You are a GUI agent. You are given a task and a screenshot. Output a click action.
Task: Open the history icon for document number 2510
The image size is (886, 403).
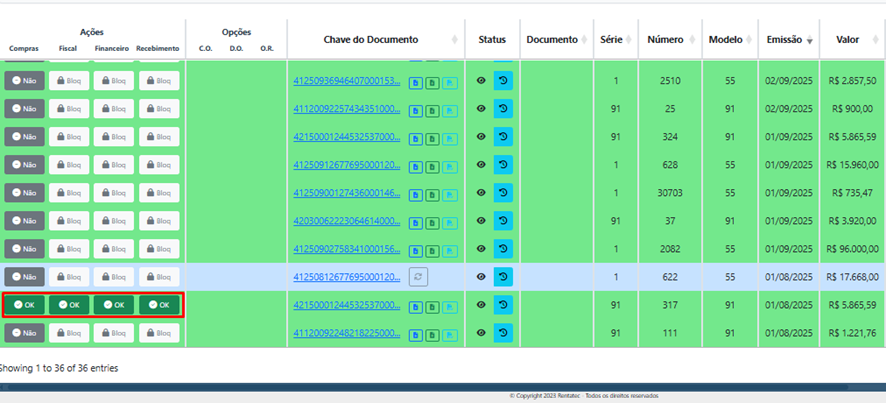[503, 81]
